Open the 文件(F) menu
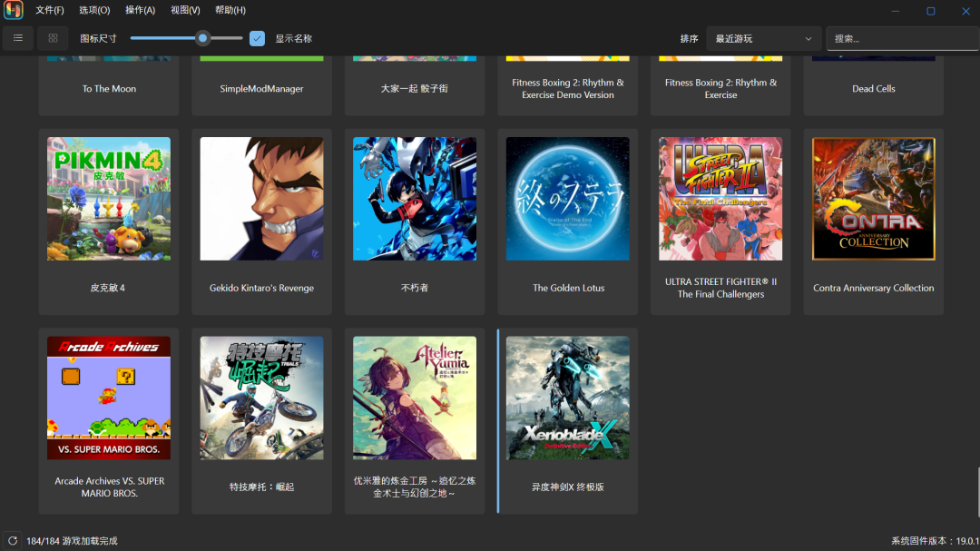This screenshot has width=980, height=551. coord(50,11)
